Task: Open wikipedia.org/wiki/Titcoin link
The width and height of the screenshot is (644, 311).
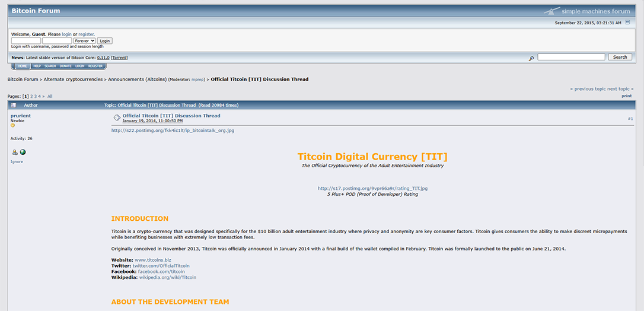Action: coord(168,277)
